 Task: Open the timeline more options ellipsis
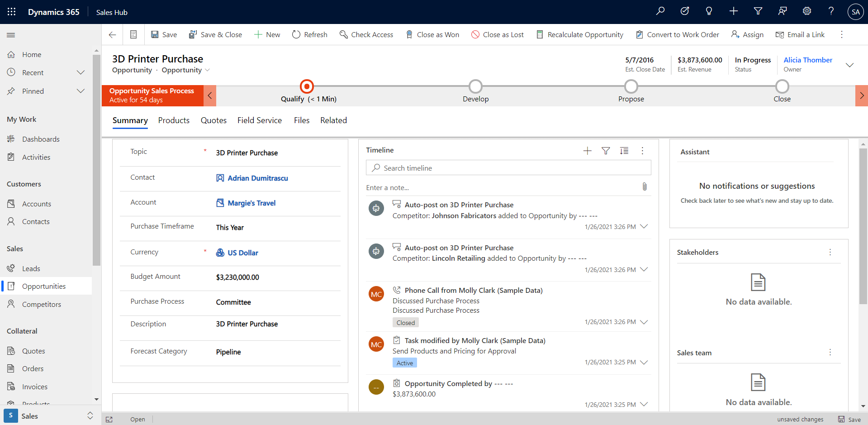point(642,151)
